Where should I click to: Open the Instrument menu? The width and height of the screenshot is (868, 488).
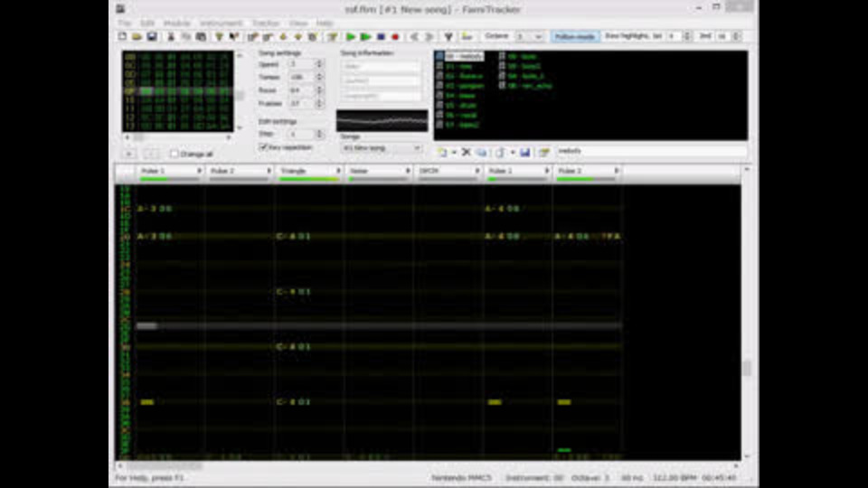[x=221, y=23]
